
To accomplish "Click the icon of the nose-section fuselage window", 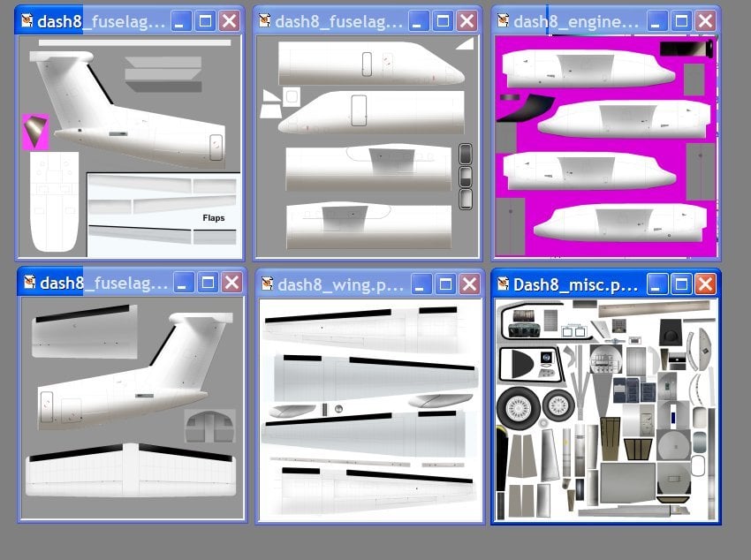I will point(265,20).
